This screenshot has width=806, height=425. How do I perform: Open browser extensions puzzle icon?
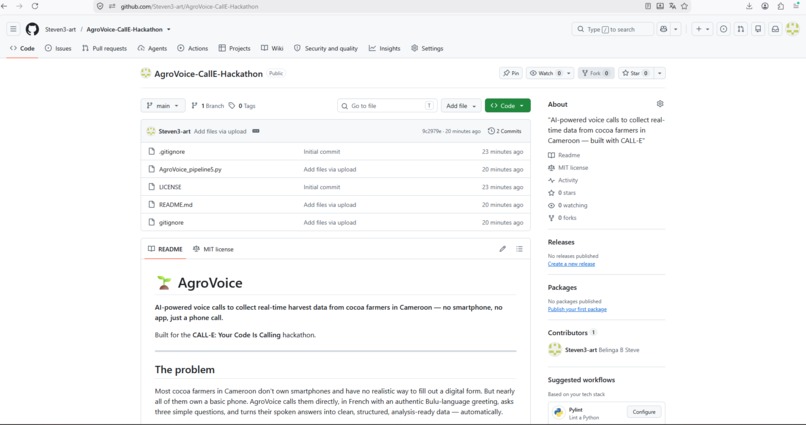click(x=780, y=6)
